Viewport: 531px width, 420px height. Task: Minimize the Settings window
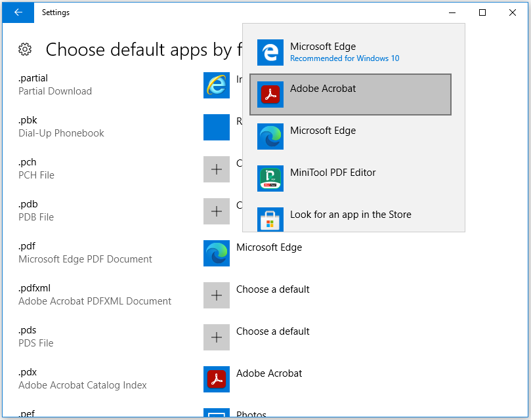click(452, 13)
